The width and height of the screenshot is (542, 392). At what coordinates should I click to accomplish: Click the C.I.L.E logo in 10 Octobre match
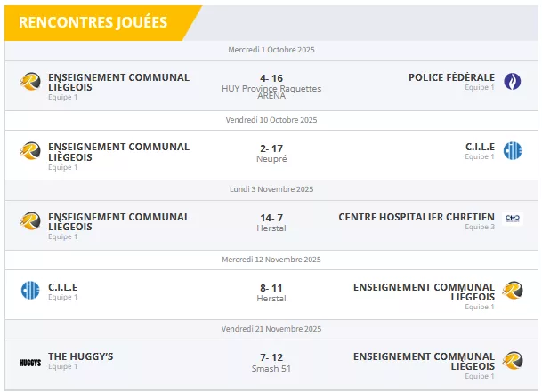512,151
